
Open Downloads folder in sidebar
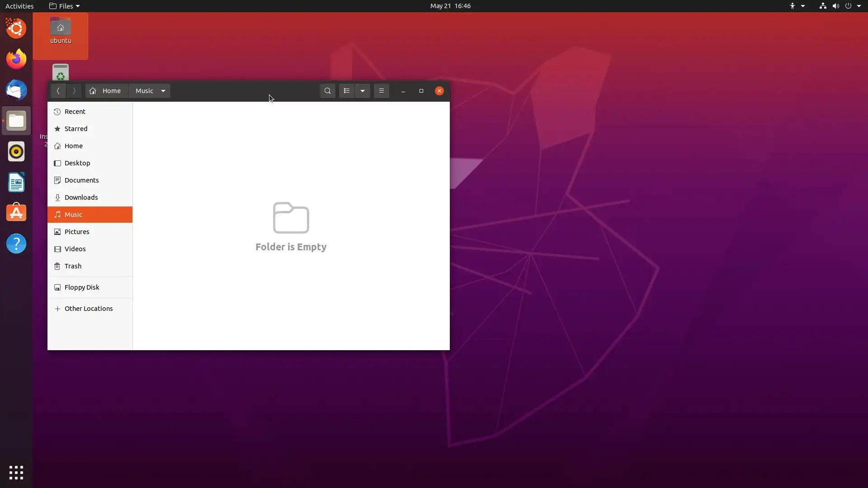pos(81,197)
